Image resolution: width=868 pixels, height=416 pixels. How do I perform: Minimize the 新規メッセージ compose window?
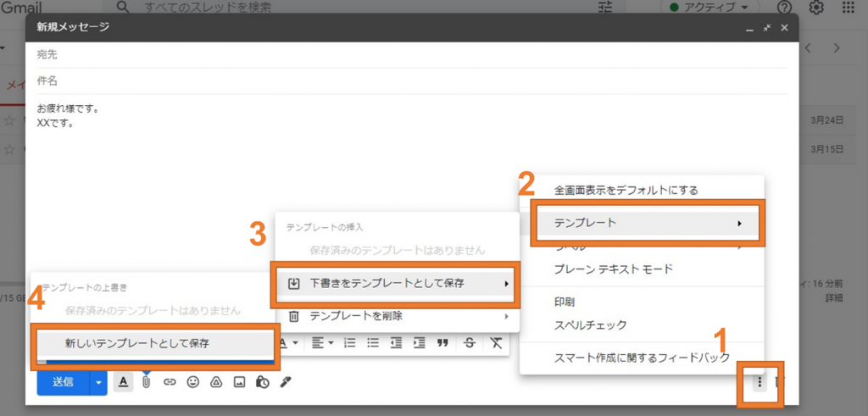point(749,28)
